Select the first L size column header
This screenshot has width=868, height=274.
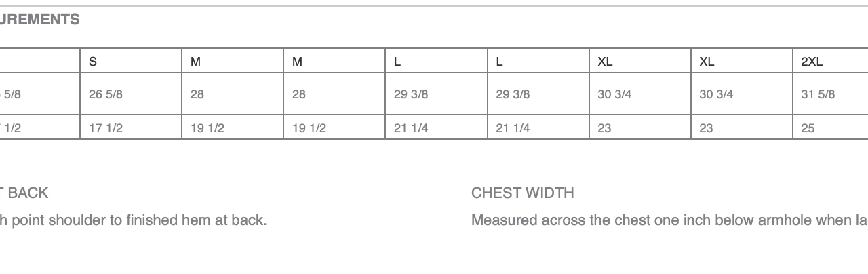[437, 61]
